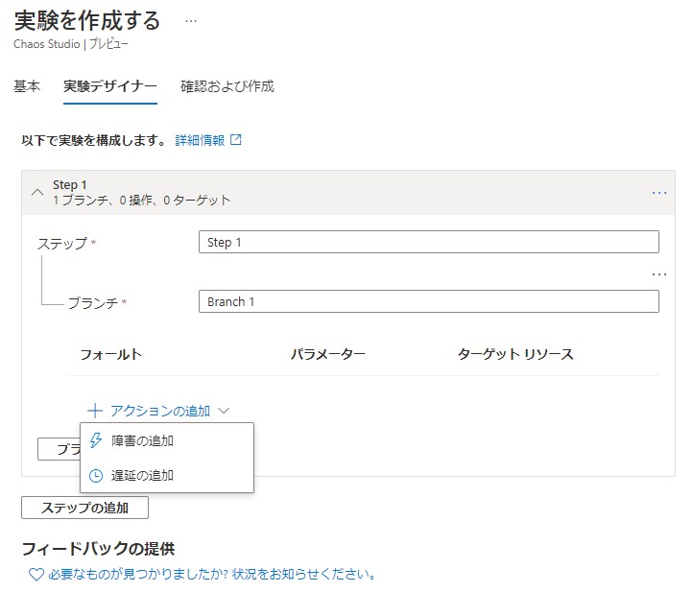Switch to the 基本 tab
The image size is (693, 616).
(27, 86)
